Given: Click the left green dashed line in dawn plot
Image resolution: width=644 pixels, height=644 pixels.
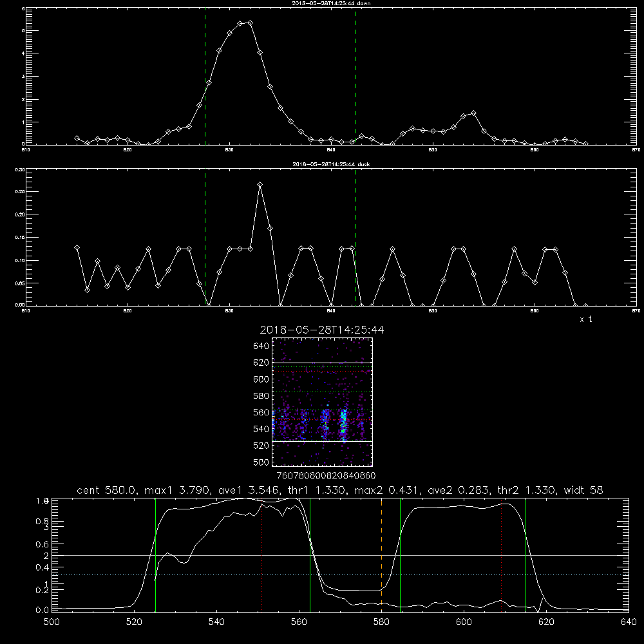Looking at the screenshot, I should pos(205,77).
